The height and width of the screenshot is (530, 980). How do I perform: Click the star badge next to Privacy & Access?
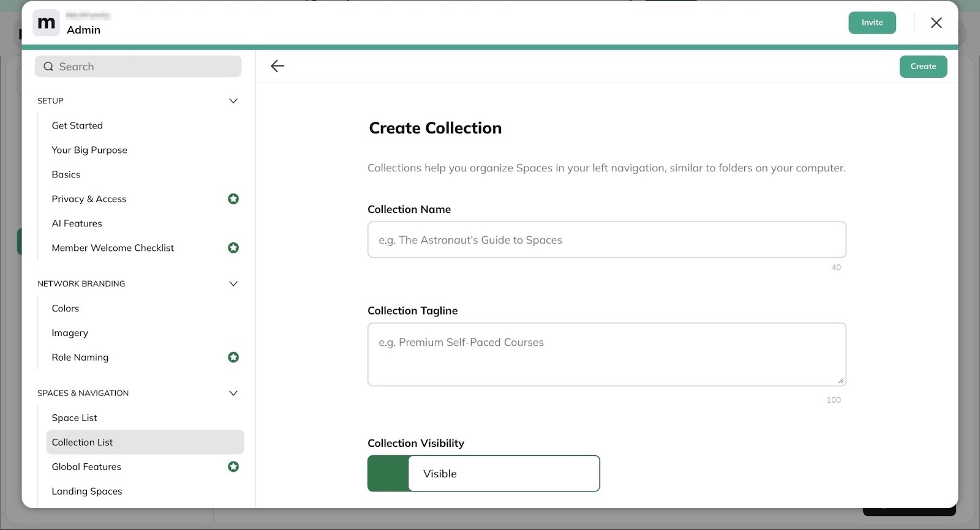(x=233, y=199)
